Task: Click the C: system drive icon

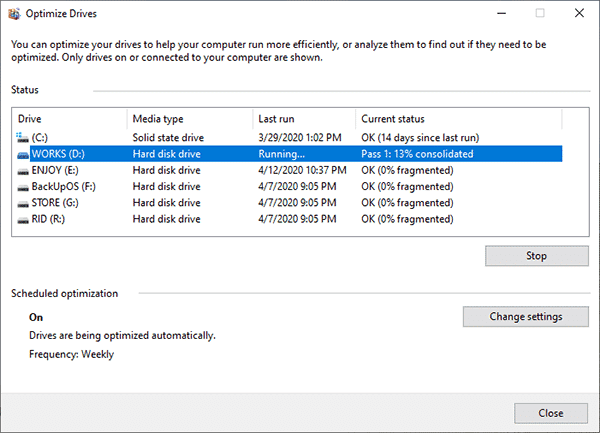Action: [x=22, y=137]
